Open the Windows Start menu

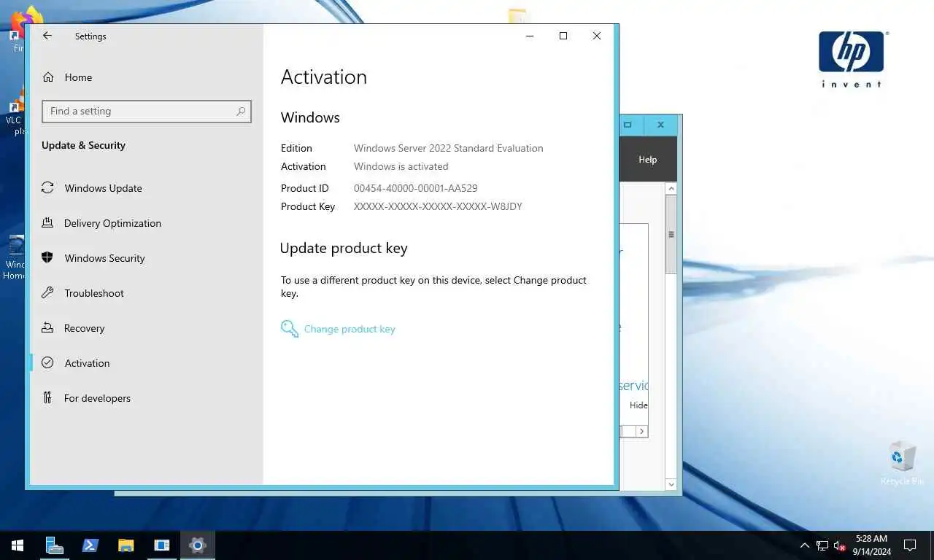tap(18, 545)
